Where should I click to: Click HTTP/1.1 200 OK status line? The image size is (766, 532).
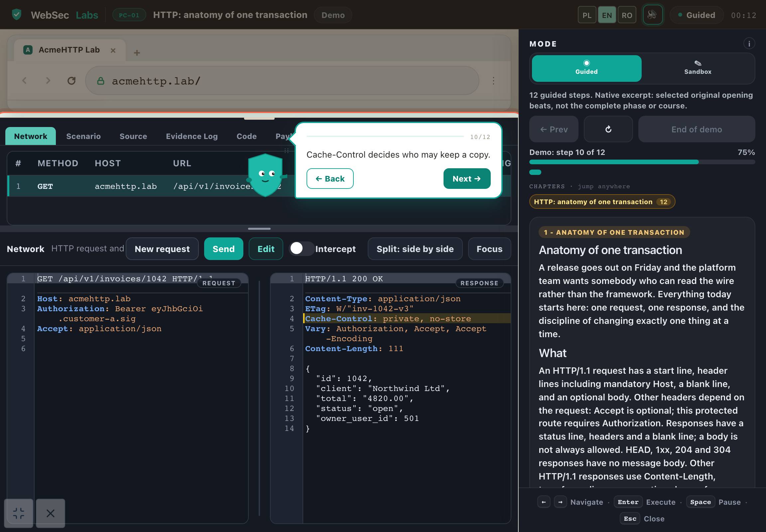[344, 279]
